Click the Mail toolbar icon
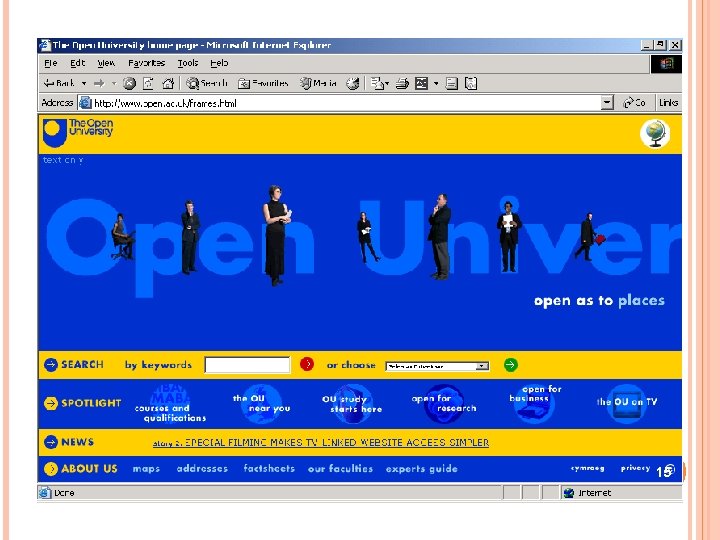720x540 pixels. coord(379,83)
